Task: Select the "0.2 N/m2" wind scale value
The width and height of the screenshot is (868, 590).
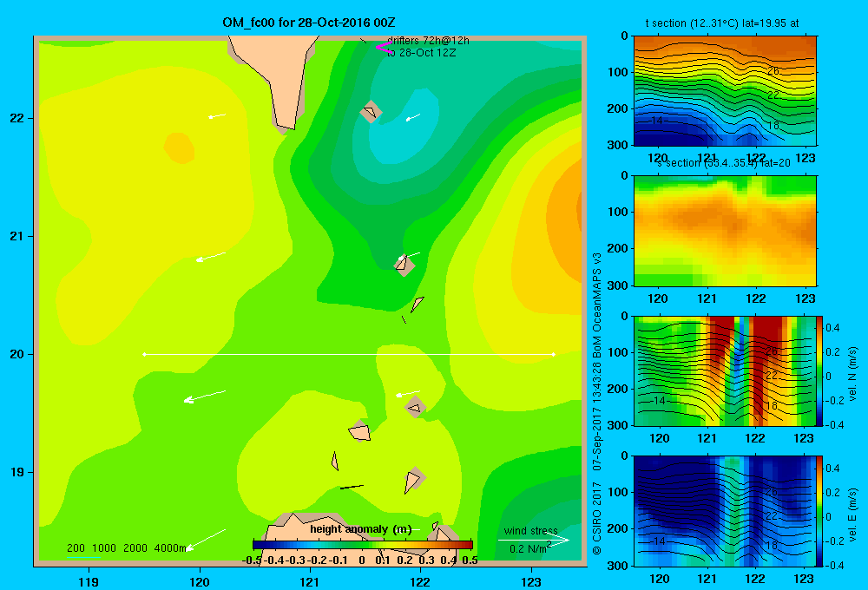Action: point(529,548)
